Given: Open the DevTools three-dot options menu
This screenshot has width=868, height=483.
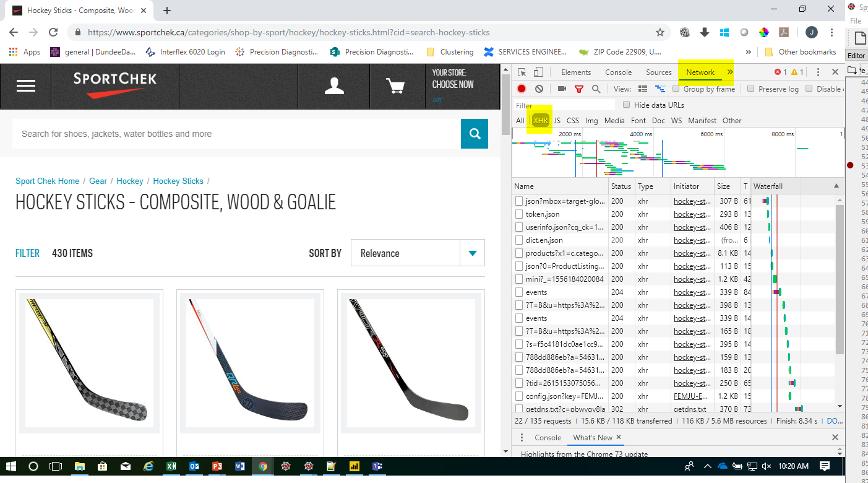Looking at the screenshot, I should pos(818,72).
